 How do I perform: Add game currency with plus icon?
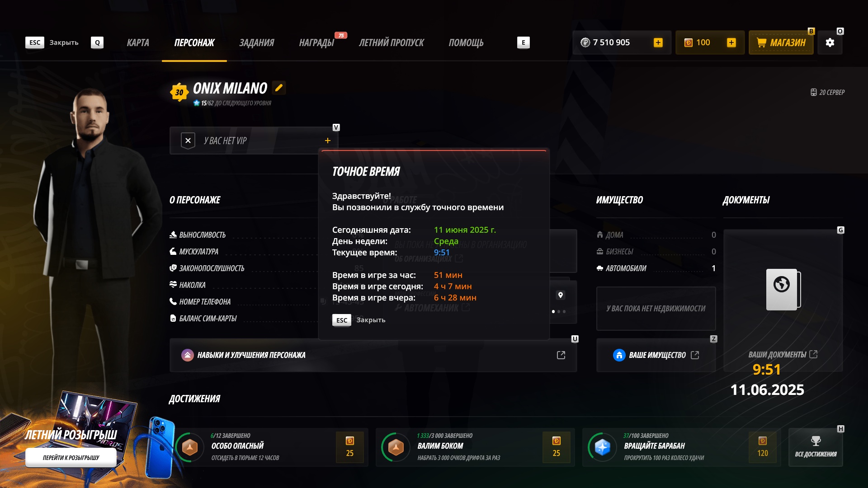(x=658, y=42)
